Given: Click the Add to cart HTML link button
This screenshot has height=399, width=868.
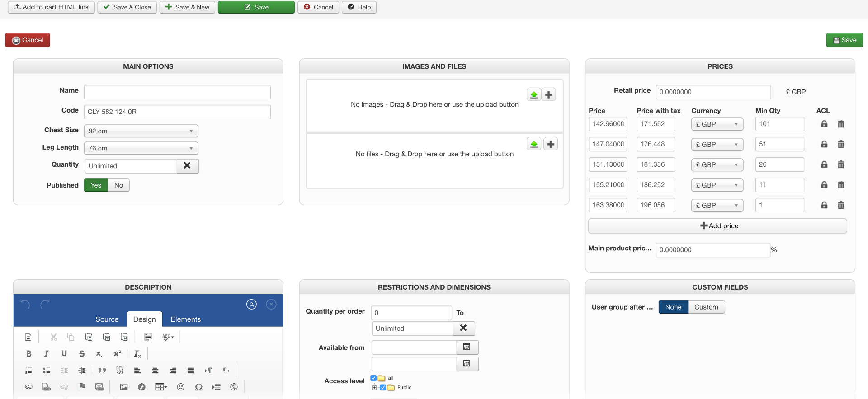Looking at the screenshot, I should coord(51,7).
